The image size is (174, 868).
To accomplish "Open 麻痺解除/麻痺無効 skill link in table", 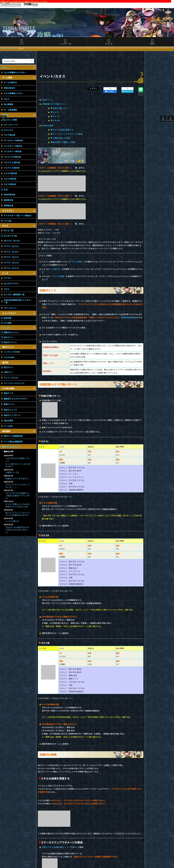I will point(51,347).
